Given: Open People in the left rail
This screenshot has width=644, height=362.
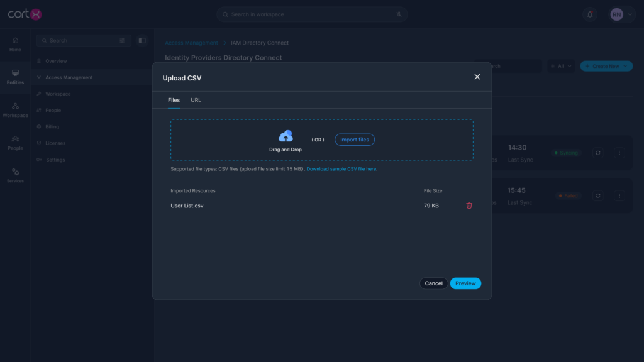Looking at the screenshot, I should pos(15,143).
